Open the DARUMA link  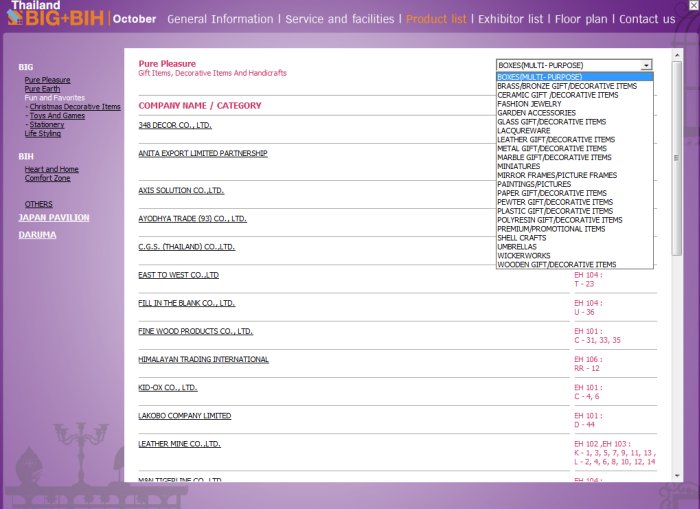pyautogui.click(x=38, y=235)
